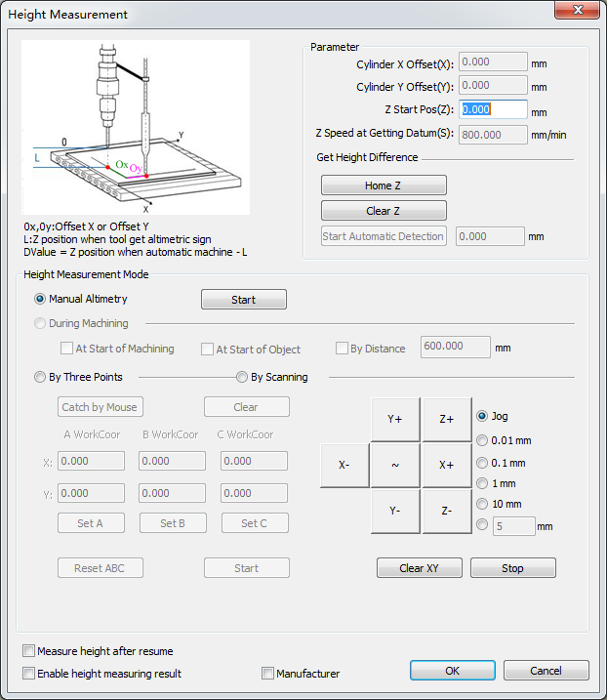607x700 pixels.
Task: Click the Start button beside Reset ABC
Action: click(246, 568)
